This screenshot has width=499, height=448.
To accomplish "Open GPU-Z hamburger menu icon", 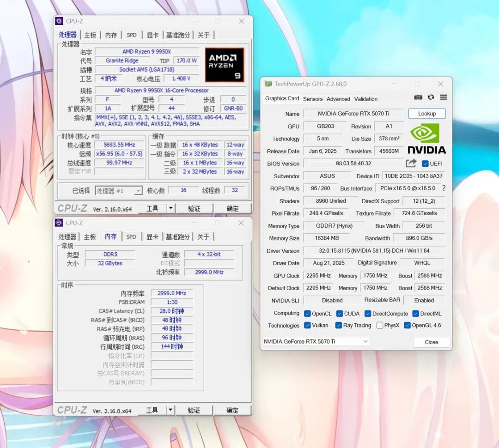I will coord(444,97).
